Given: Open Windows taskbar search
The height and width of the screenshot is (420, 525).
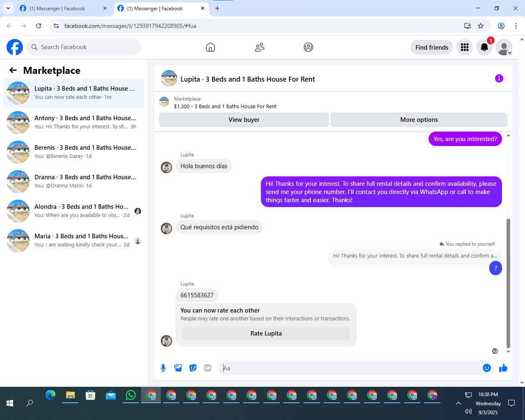Looking at the screenshot, I should pyautogui.click(x=30, y=403).
